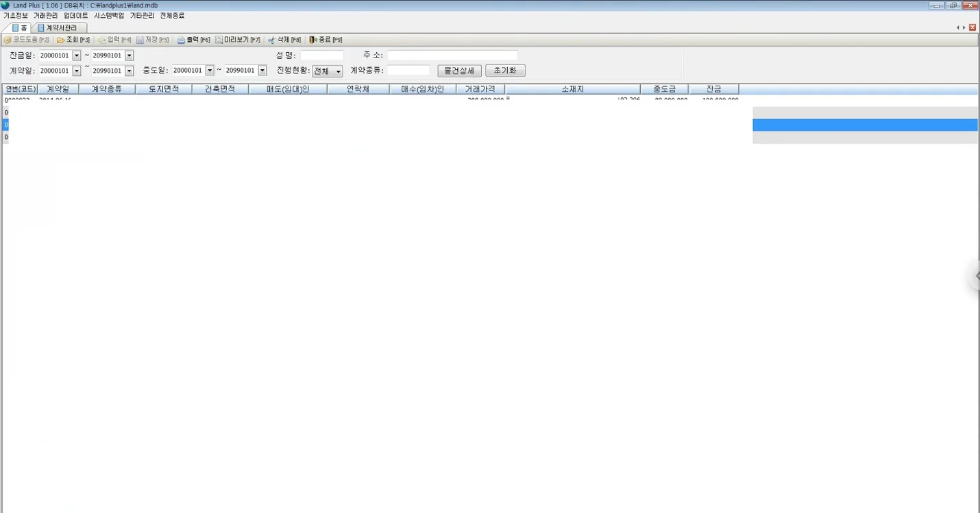Sort by 계약종류 column header
Screen dimensions: 980x513
point(107,89)
